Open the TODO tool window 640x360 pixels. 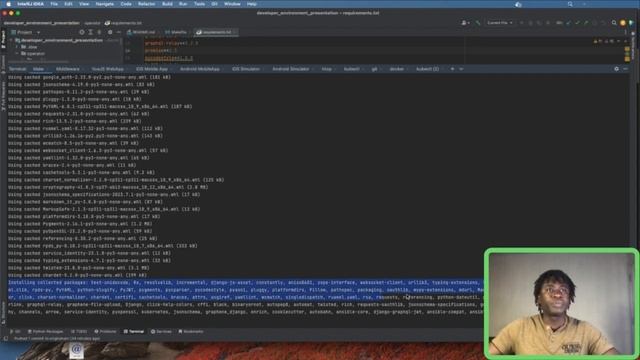tap(79, 331)
